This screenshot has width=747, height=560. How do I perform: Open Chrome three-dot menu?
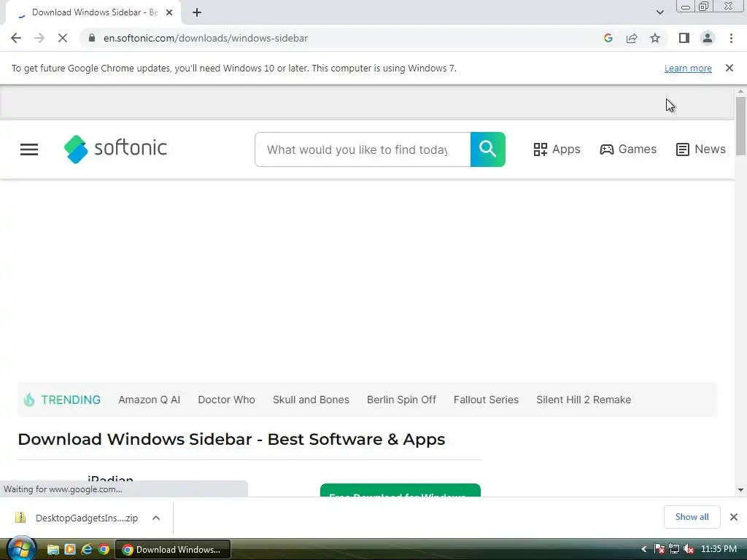click(731, 38)
